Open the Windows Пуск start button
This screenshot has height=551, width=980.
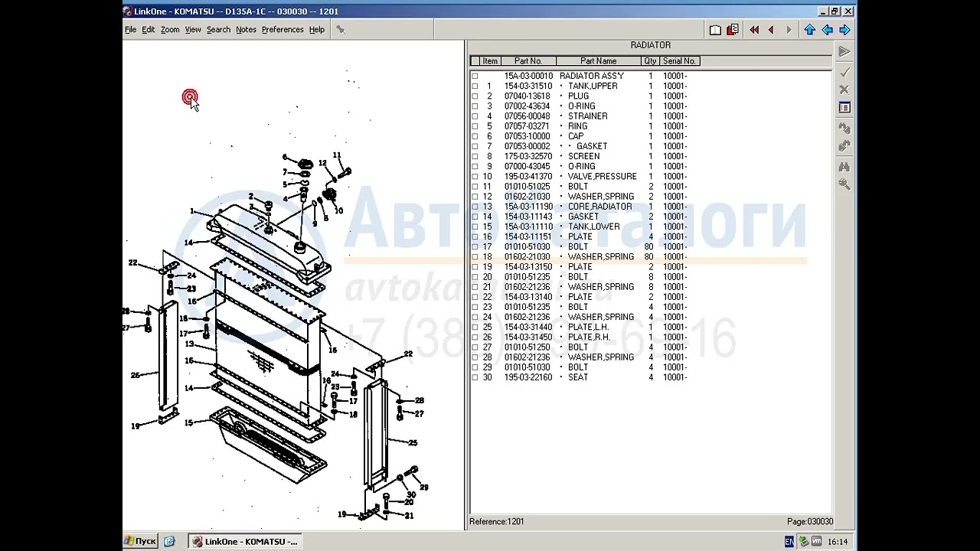(x=140, y=541)
